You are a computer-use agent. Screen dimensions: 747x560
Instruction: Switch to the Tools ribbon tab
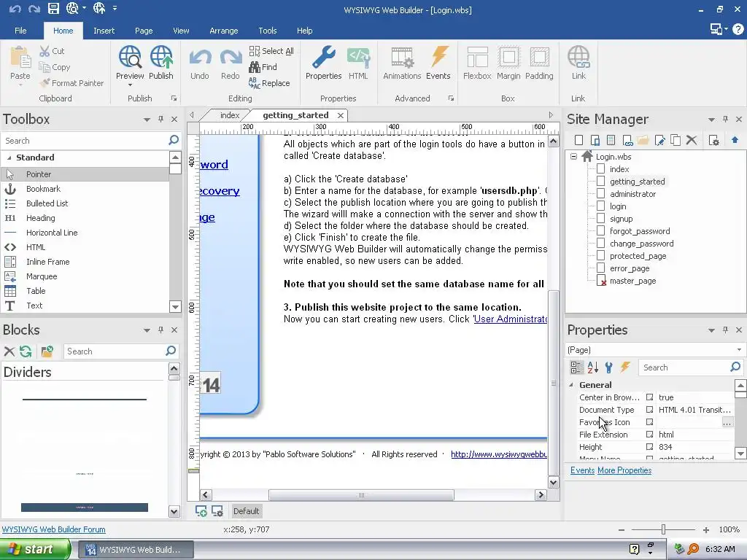coord(267,31)
